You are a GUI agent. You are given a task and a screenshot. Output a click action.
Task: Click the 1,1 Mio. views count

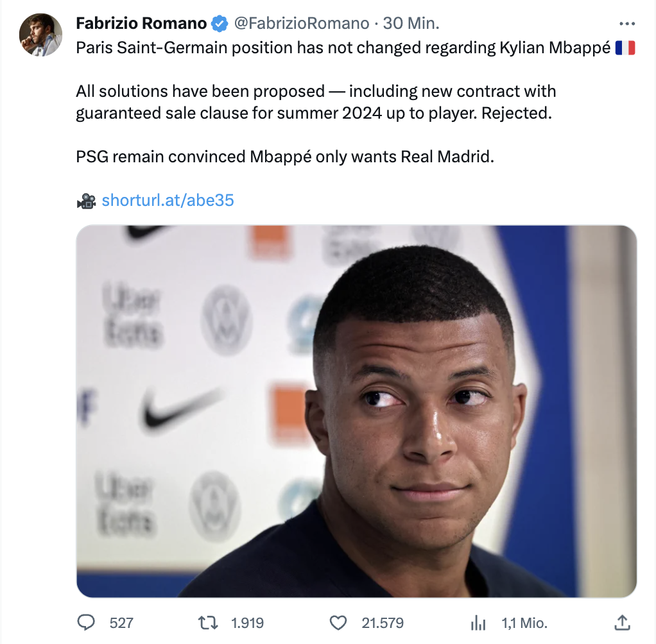tap(524, 622)
